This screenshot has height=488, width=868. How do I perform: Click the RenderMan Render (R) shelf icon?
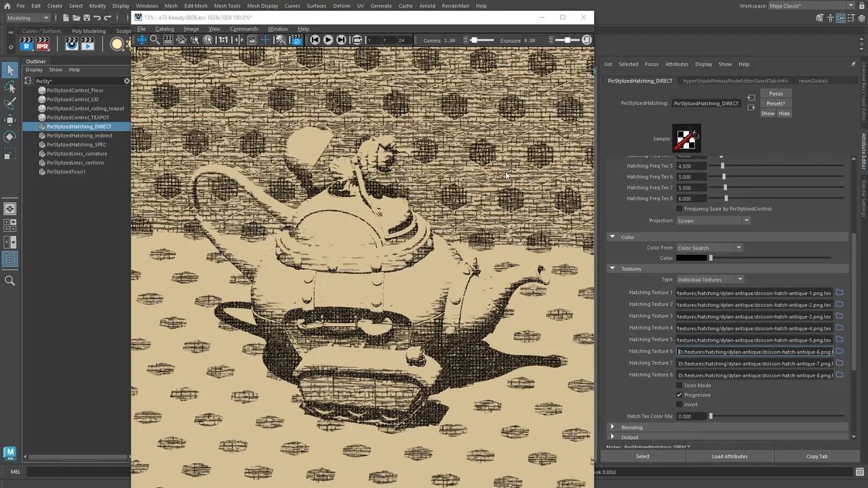[26, 44]
